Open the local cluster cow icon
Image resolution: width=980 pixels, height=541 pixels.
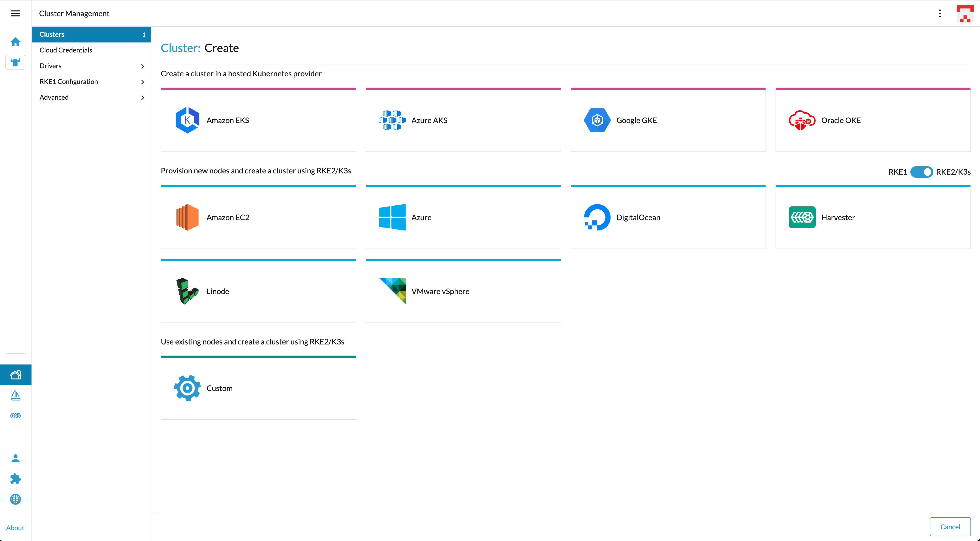tap(15, 62)
